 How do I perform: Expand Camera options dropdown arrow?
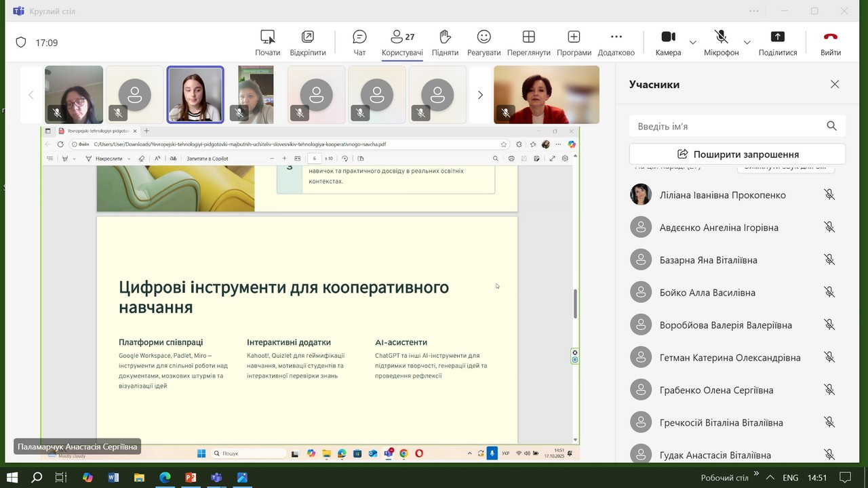click(x=692, y=43)
